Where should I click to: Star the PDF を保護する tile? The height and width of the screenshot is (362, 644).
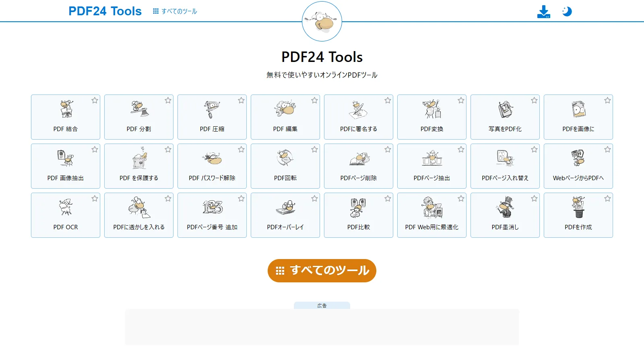point(168,150)
